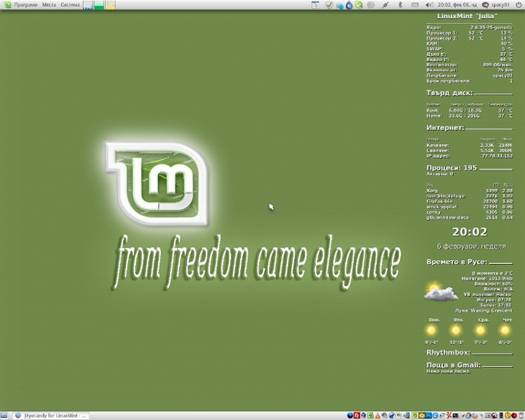
Task: Open the trash icon in bottom panel
Action: coord(521,416)
